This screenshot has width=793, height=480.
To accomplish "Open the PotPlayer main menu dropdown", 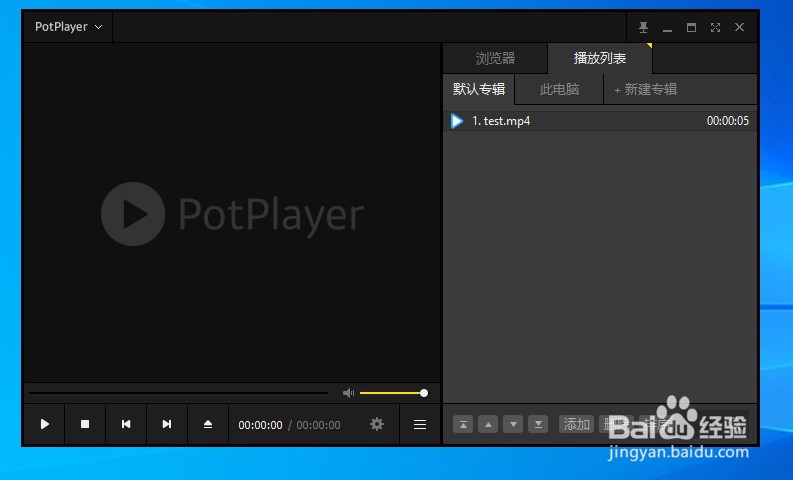I will (68, 27).
